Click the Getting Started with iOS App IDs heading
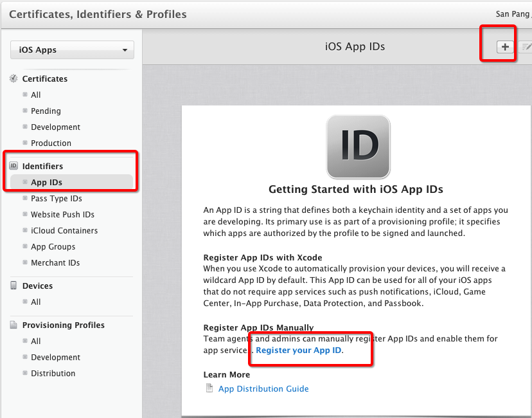Screen dimensions: 532x418 pyautogui.click(x=355, y=189)
